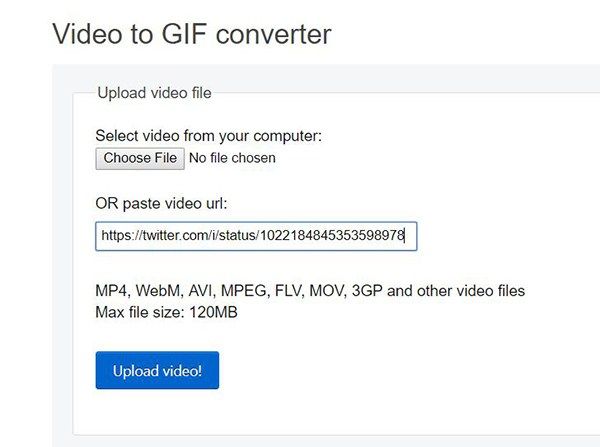Click the 'MP4' word in the supported formats list
Image resolution: width=600 pixels, height=447 pixels.
(111, 291)
